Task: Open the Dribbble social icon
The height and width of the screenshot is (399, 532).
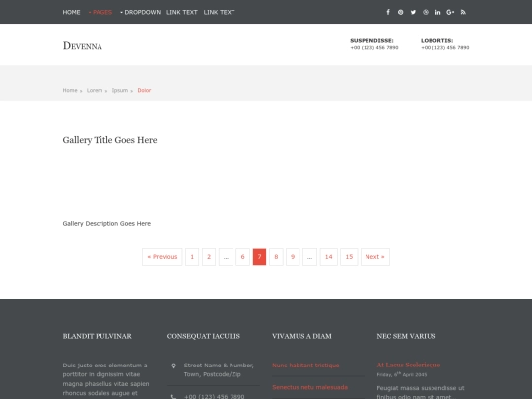Action: point(426,12)
